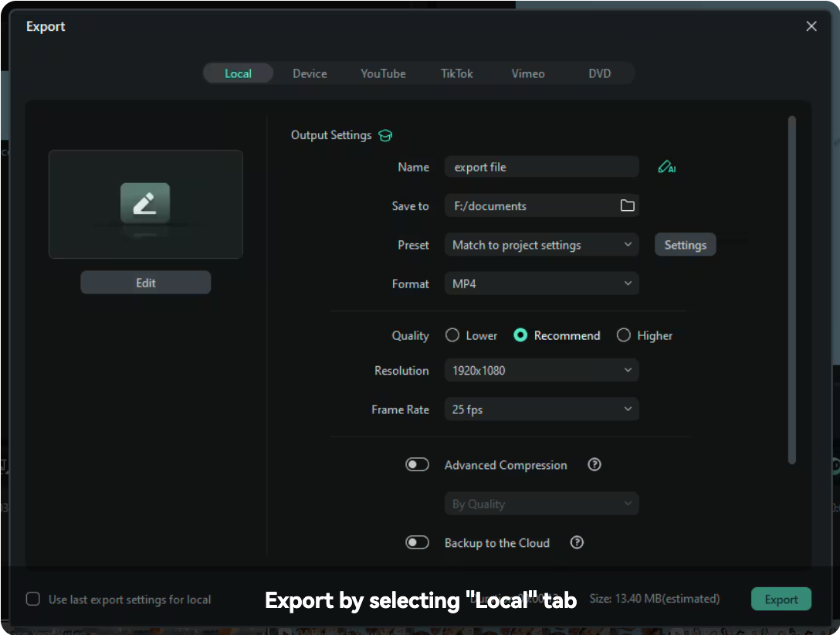
Task: Check Use last export settings for local
Action: point(32,599)
